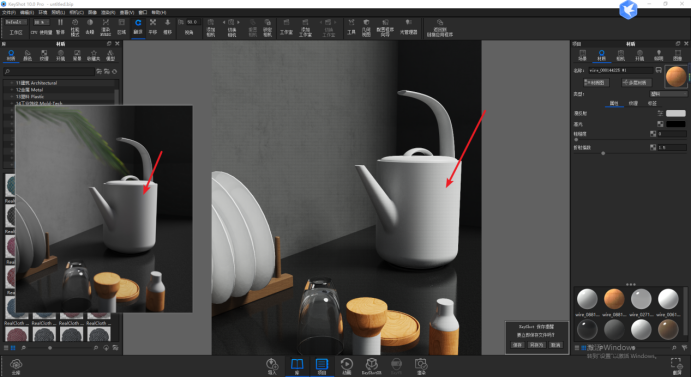This screenshot has width=692, height=378.
Task: Switch to the Textures sub-tab in material
Action: coord(633,103)
